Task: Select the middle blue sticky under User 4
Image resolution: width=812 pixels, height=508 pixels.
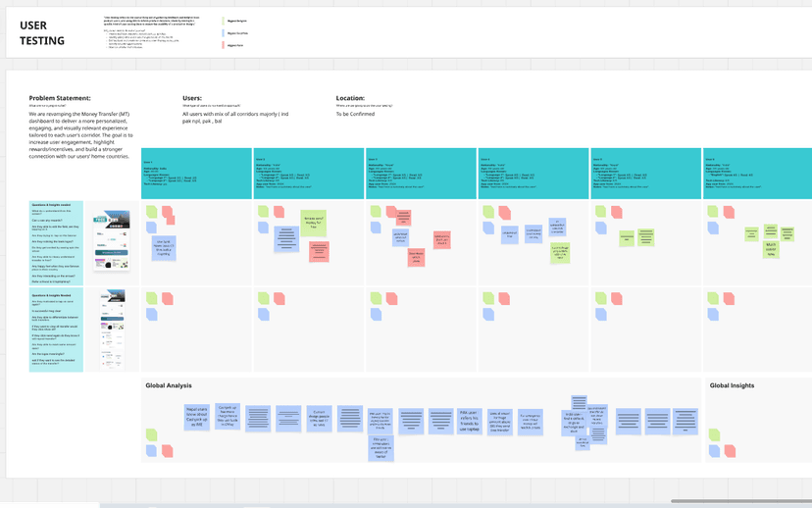Action: [x=533, y=233]
